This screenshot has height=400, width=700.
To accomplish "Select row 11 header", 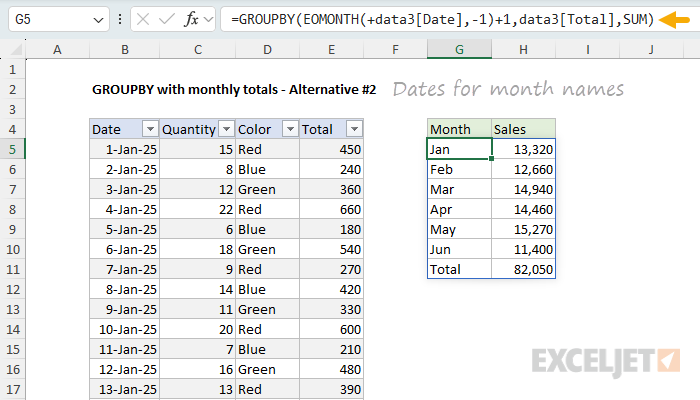I will (x=12, y=269).
